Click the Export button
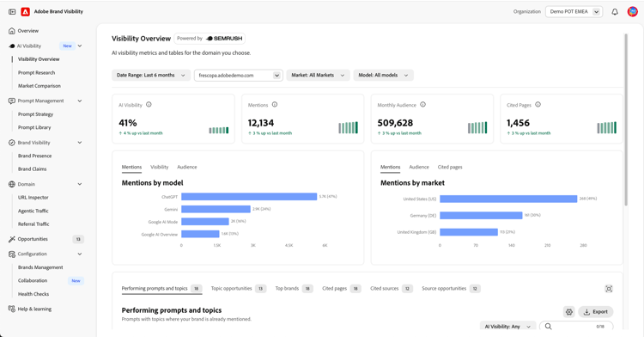The width and height of the screenshot is (644, 337). 596,312
